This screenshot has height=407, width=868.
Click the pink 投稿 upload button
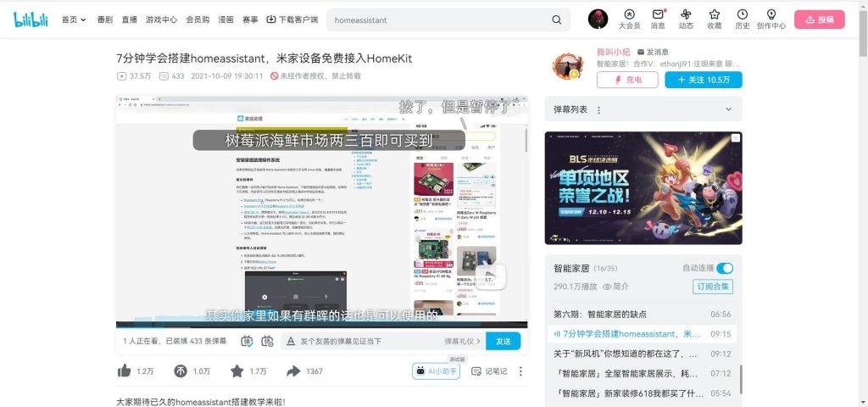coord(820,20)
